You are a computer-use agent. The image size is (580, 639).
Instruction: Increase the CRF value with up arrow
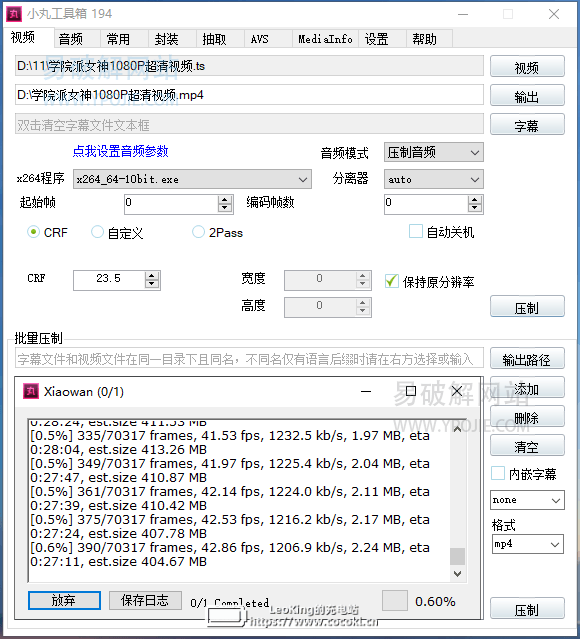152,276
